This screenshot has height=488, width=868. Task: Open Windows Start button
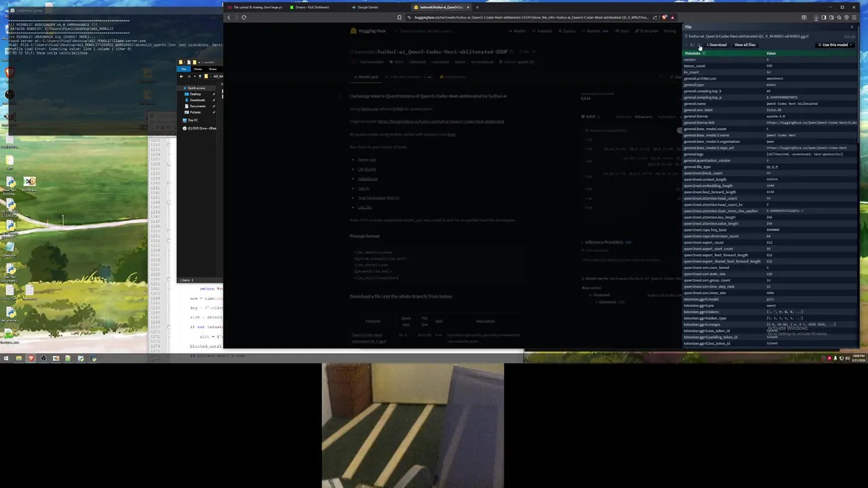[x=6, y=359]
